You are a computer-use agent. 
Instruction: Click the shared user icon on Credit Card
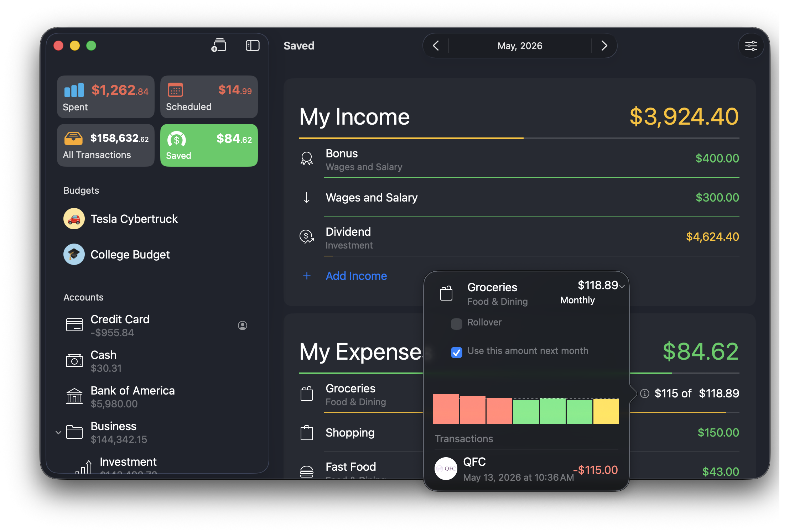pos(243,325)
